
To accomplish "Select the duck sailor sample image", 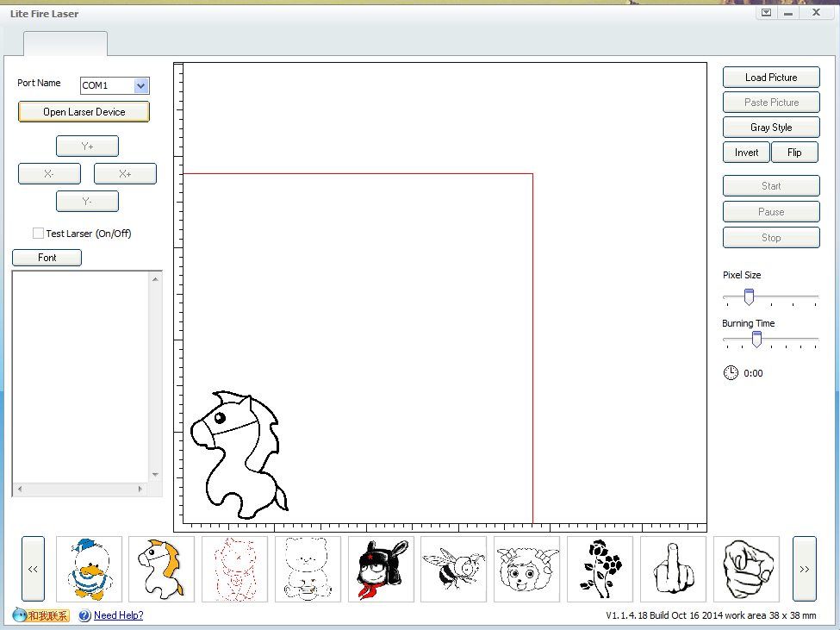I will (89, 569).
